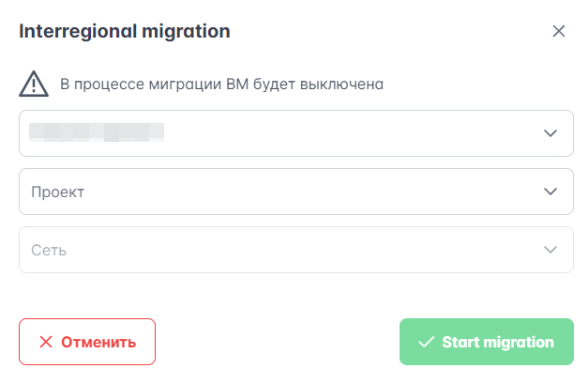Expand the first dropdown via its chevron

[x=550, y=133]
